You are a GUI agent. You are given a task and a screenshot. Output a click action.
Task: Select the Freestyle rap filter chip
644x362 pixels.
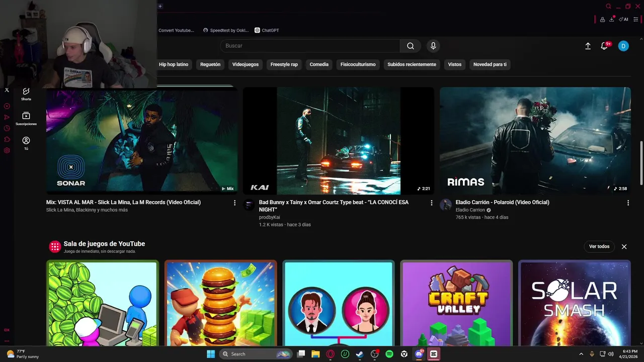[x=284, y=64]
